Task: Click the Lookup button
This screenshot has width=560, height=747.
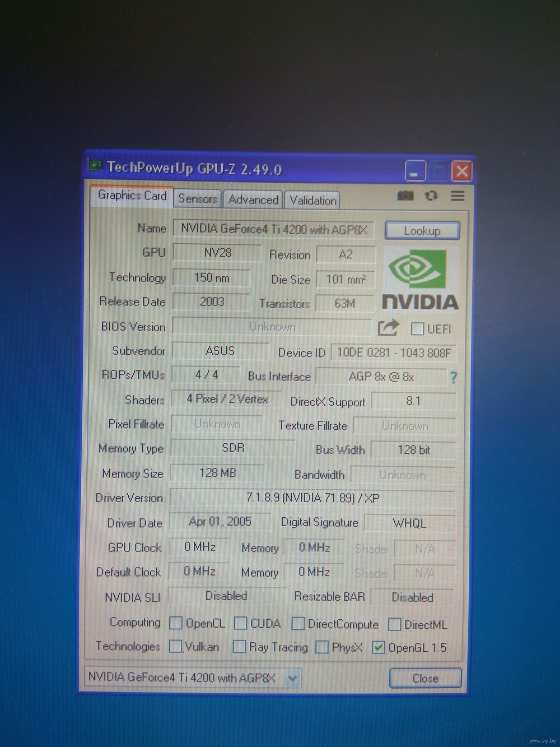Action: (x=422, y=231)
